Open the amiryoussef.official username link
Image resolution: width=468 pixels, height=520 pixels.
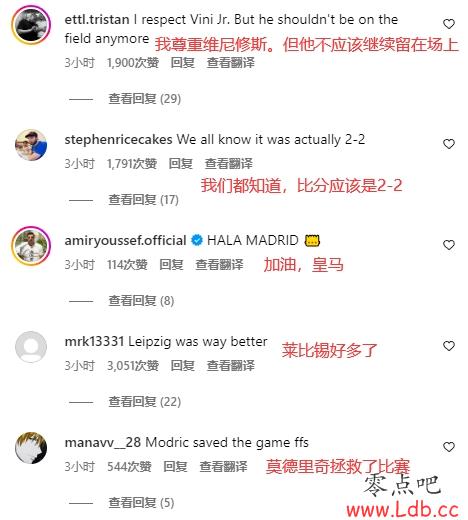(125, 240)
